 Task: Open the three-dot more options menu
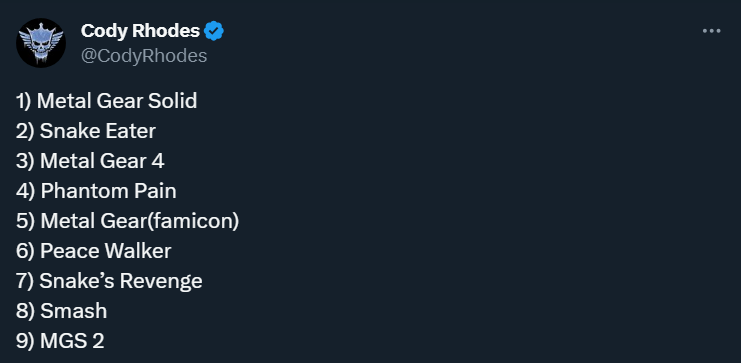click(711, 31)
